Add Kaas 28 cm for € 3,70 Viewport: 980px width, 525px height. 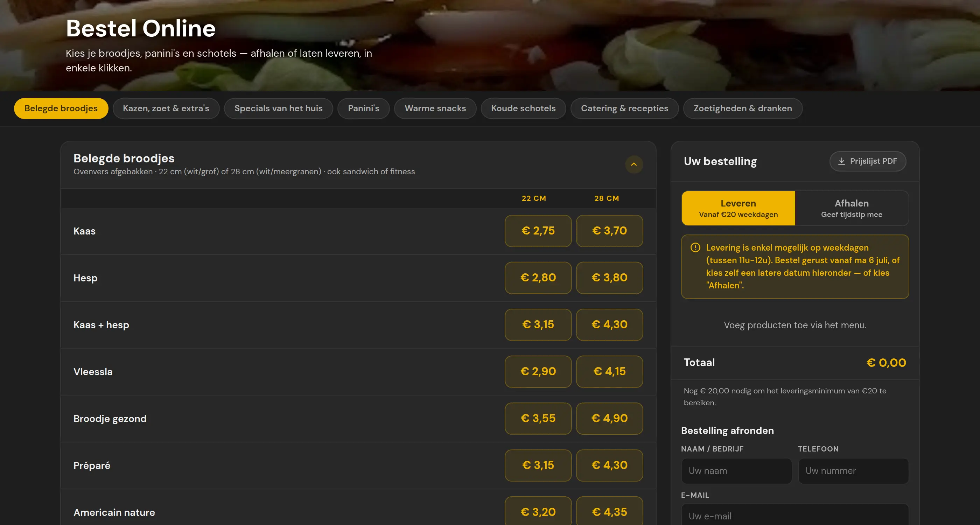click(609, 231)
